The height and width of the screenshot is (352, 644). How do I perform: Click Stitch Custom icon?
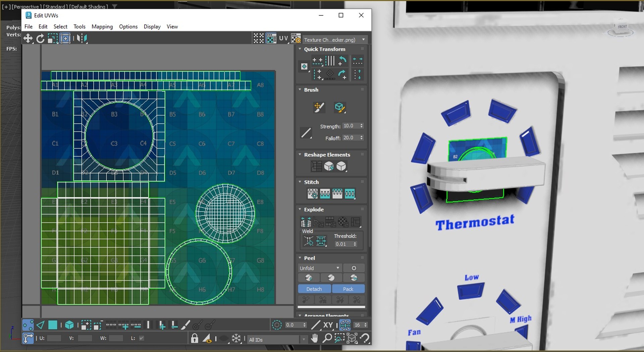[350, 193]
